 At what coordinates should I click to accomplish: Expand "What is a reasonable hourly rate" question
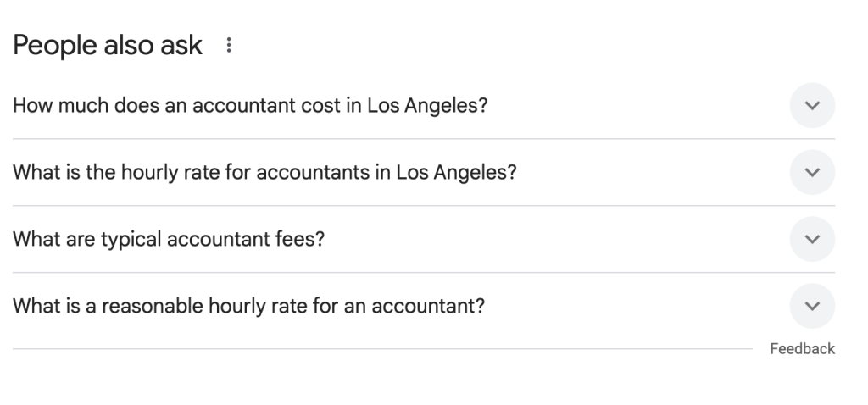click(x=424, y=306)
